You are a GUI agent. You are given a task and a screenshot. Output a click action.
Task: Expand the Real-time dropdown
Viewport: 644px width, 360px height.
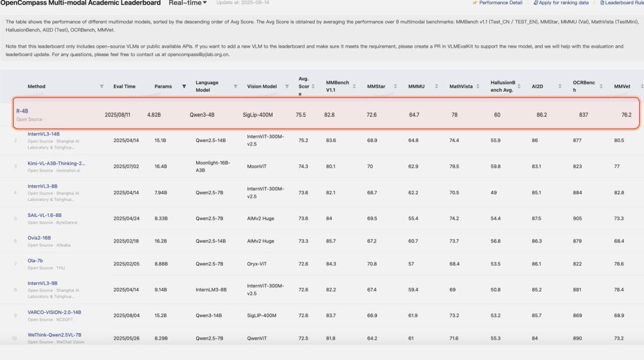coord(188,3)
